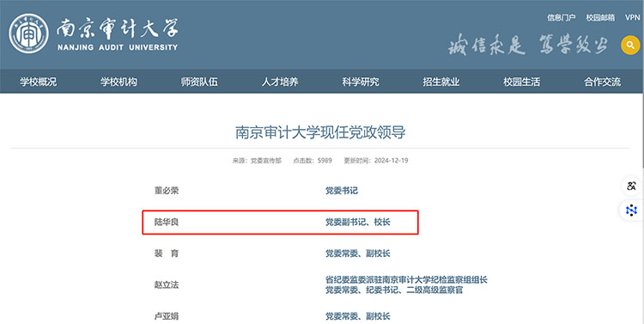Open the translate floating icon
The height and width of the screenshot is (324, 644).
(x=631, y=186)
